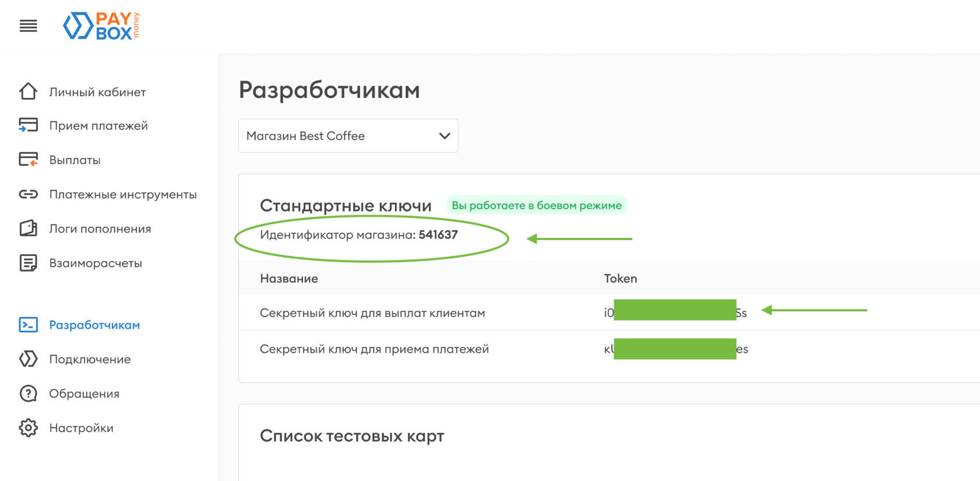Click the Логи пополнения wallet icon
Screen dimensions: 980x481
click(28, 228)
